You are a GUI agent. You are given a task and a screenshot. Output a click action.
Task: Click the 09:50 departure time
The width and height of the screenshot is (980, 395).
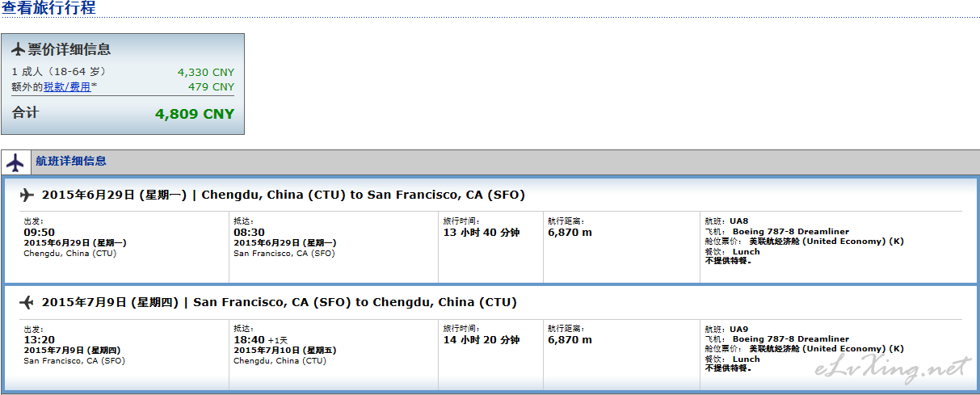pos(39,233)
